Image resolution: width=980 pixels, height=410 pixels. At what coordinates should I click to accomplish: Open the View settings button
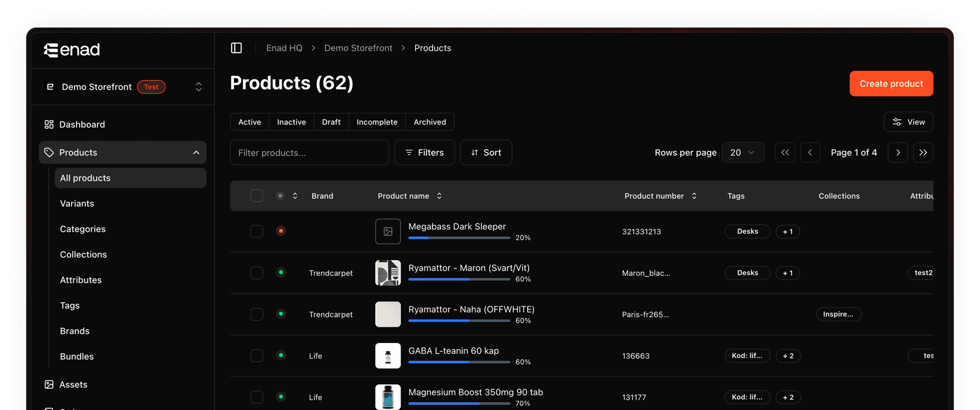[909, 122]
